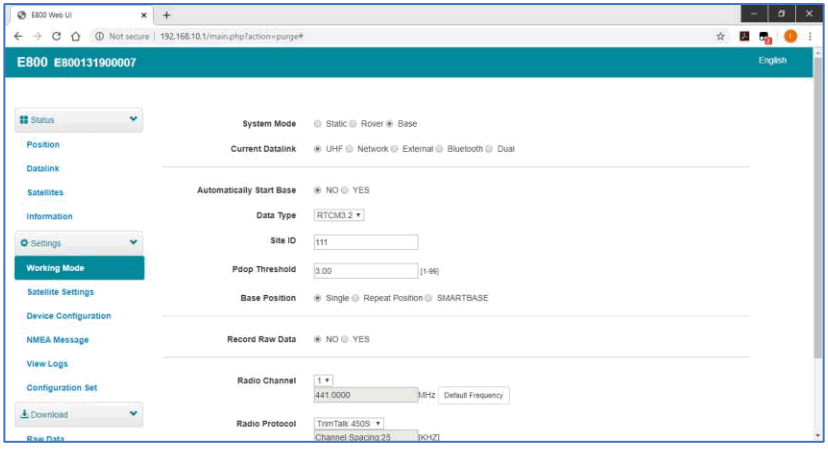Click the Settings gear icon
Image resolution: width=828 pixels, height=450 pixels.
click(24, 243)
